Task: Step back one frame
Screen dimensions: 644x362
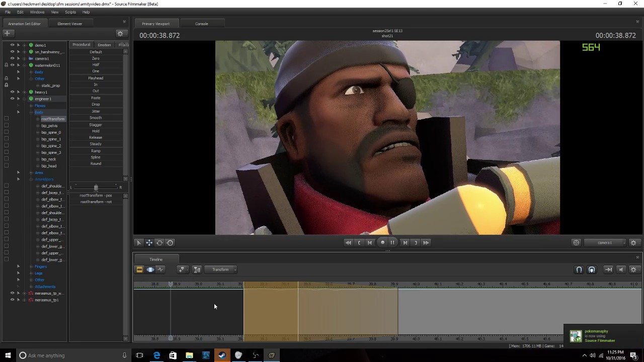Action: click(370, 242)
